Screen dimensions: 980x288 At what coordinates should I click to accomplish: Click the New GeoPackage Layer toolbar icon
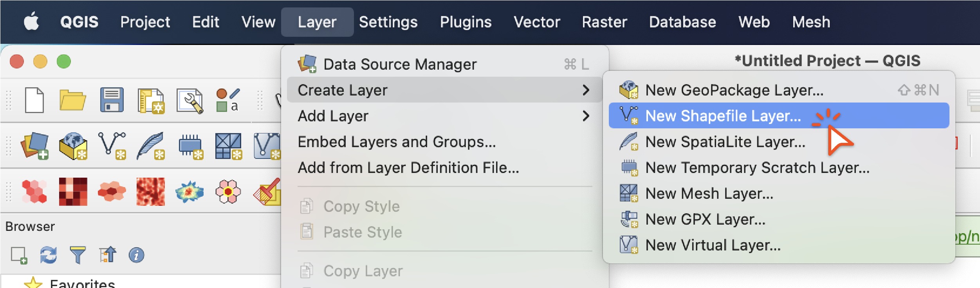tap(73, 146)
